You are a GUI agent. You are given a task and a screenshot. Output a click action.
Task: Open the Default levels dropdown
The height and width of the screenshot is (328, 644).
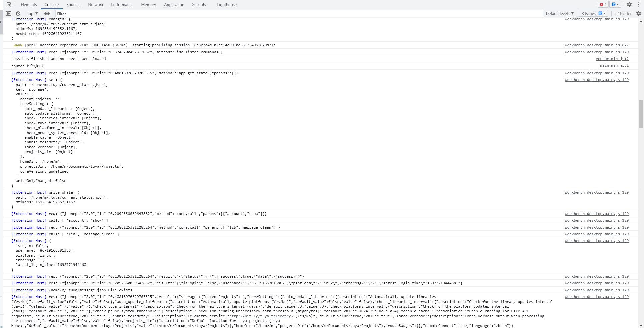[x=559, y=14]
